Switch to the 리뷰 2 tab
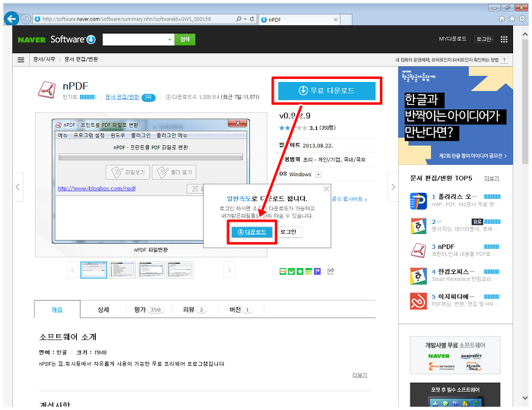The width and height of the screenshot is (532, 410). point(195,310)
